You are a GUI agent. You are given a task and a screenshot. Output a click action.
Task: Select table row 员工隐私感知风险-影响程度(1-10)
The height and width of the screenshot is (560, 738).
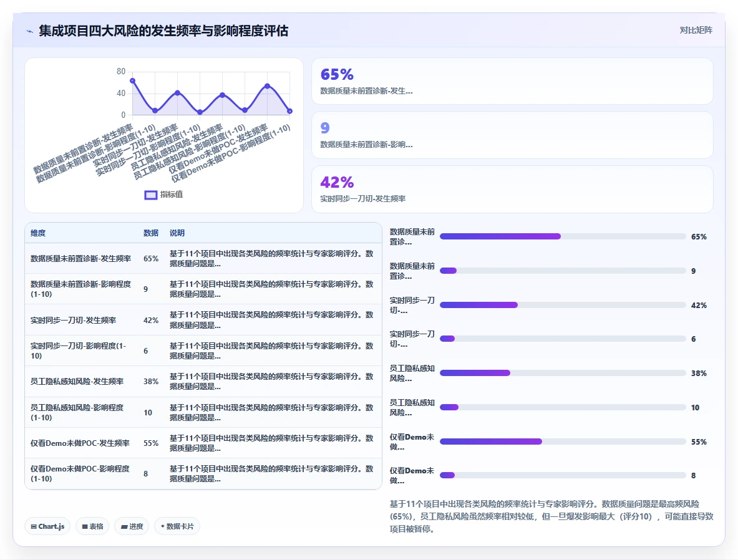point(203,412)
